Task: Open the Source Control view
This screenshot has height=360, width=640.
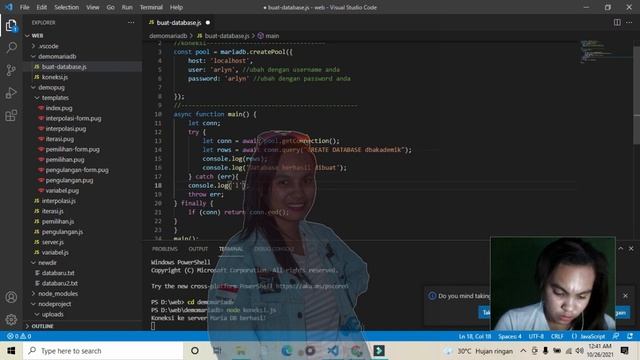Action: [x=11, y=70]
